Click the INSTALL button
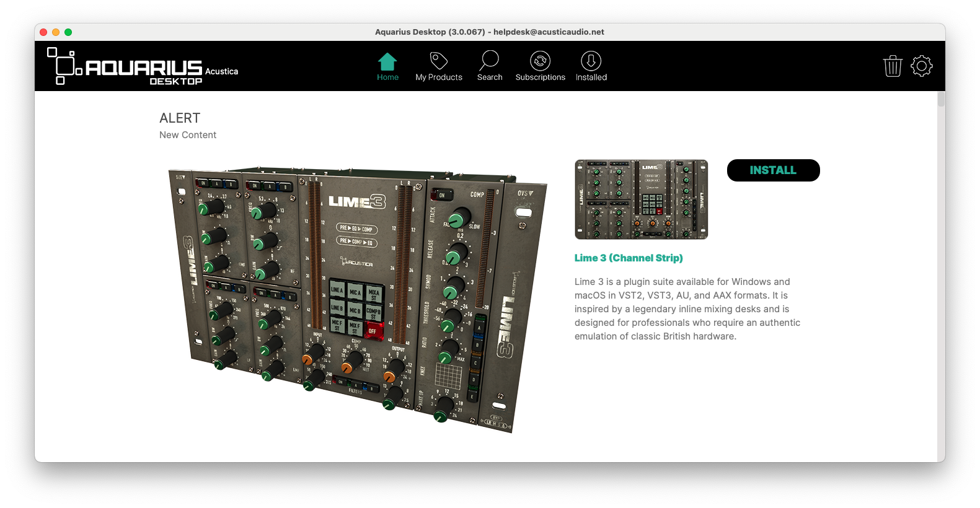Image resolution: width=980 pixels, height=508 pixels. 773,170
